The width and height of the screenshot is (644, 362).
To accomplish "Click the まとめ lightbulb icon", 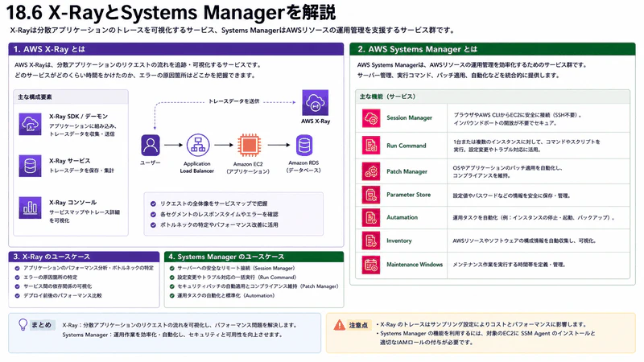I will [x=23, y=325].
